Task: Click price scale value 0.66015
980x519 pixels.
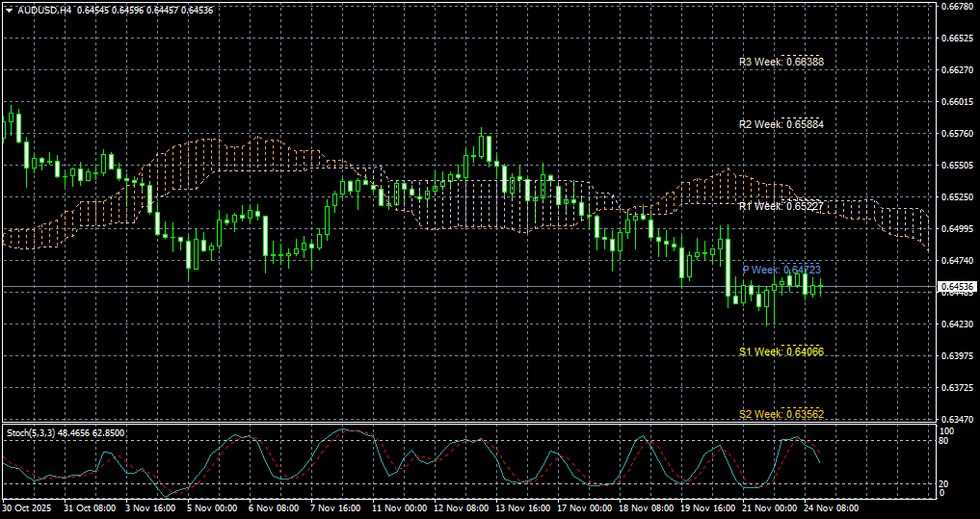Action: tap(956, 102)
